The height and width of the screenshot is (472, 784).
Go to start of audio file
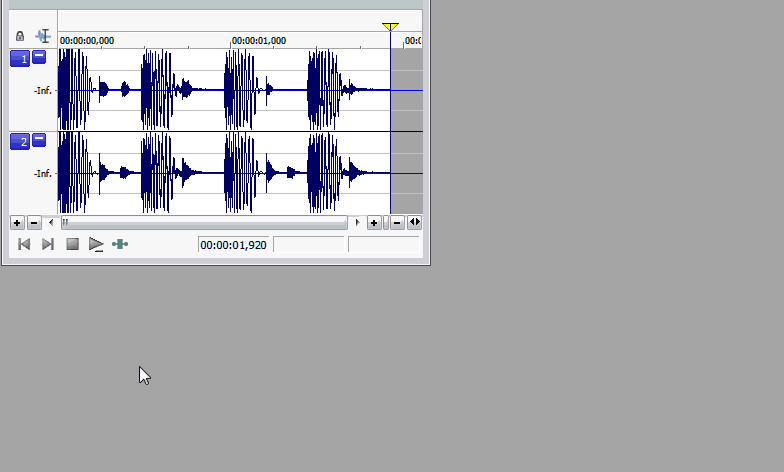(x=24, y=244)
